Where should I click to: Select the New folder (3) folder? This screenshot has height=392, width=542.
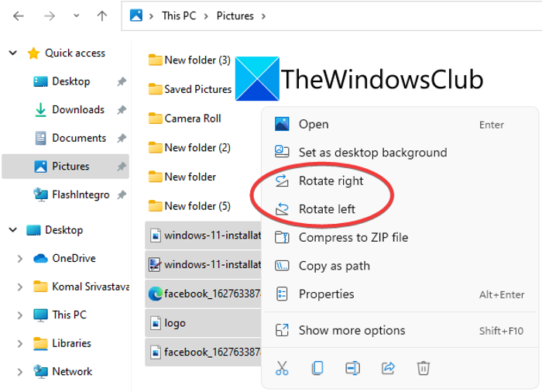coord(189,60)
